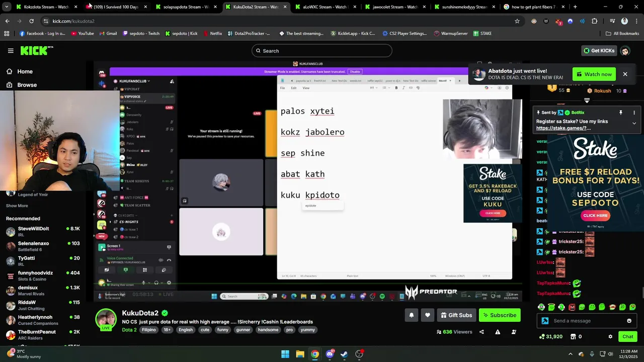Image resolution: width=644 pixels, height=362 pixels.
Task: Click the report warning triangle icon
Action: coord(498,332)
